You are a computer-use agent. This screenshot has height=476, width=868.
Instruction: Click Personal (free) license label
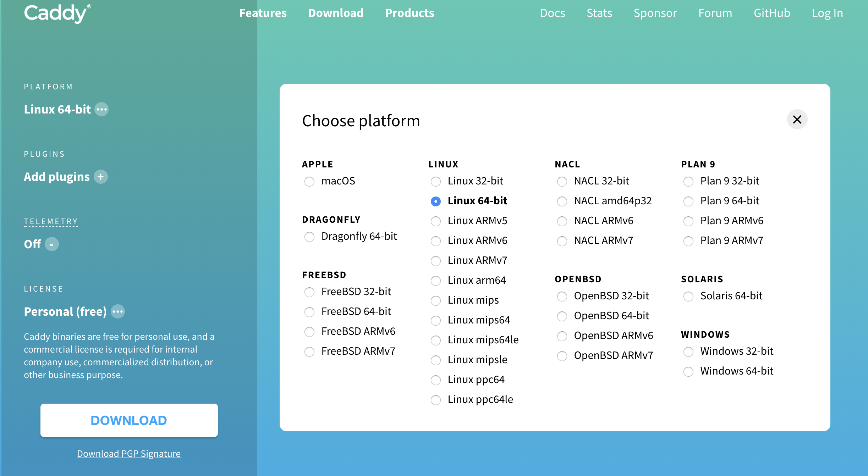65,311
